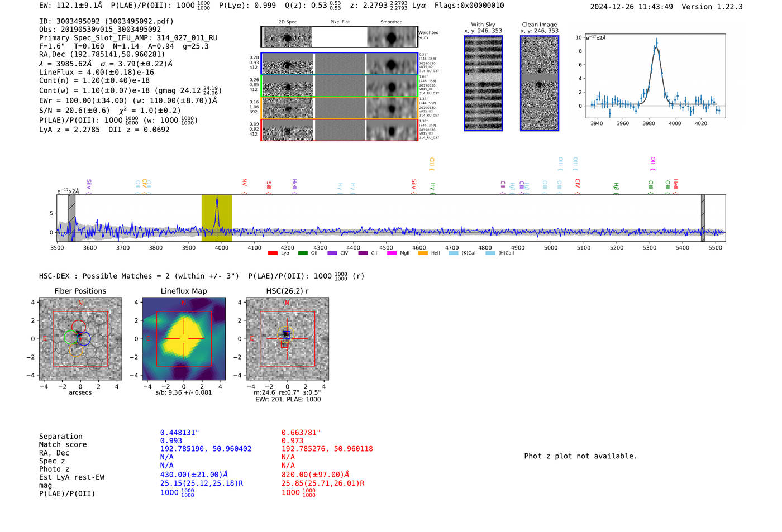Click the orange fiber circle in Fiber Positions

[x=77, y=350]
